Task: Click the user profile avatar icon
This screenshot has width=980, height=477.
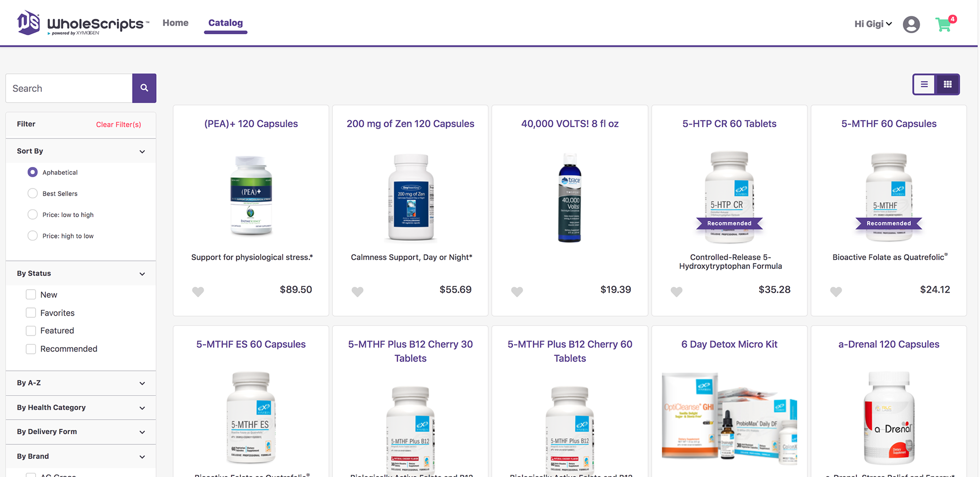Action: pyautogui.click(x=911, y=25)
